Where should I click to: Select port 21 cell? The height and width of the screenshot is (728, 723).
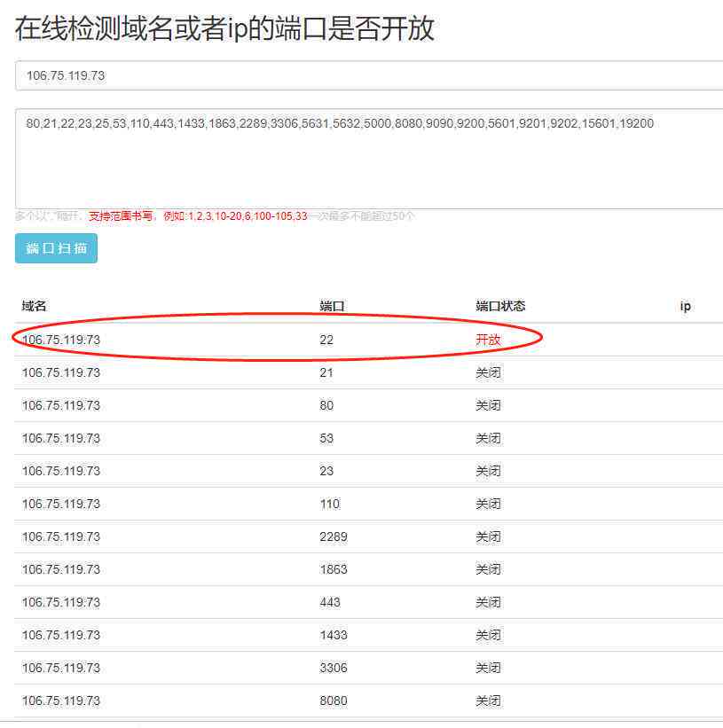pyautogui.click(x=326, y=372)
